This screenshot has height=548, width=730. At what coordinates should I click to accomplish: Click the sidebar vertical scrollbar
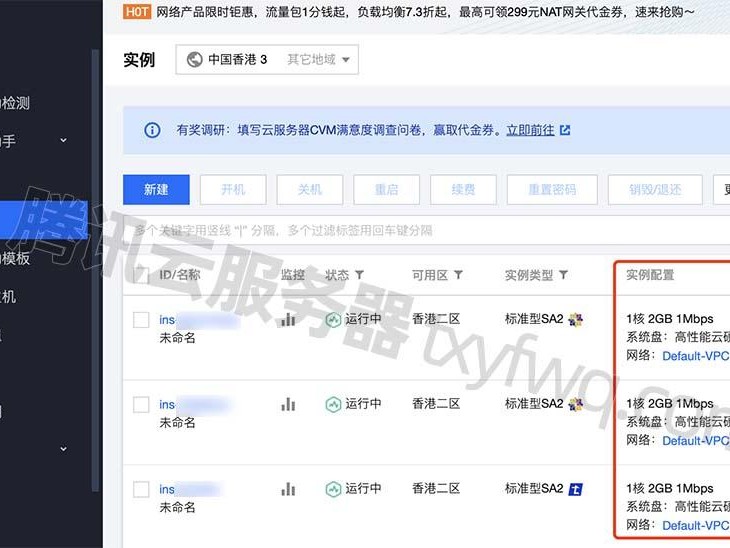(95, 270)
